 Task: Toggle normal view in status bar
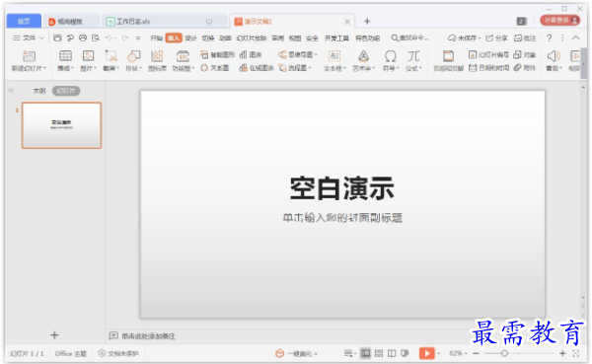point(365,353)
